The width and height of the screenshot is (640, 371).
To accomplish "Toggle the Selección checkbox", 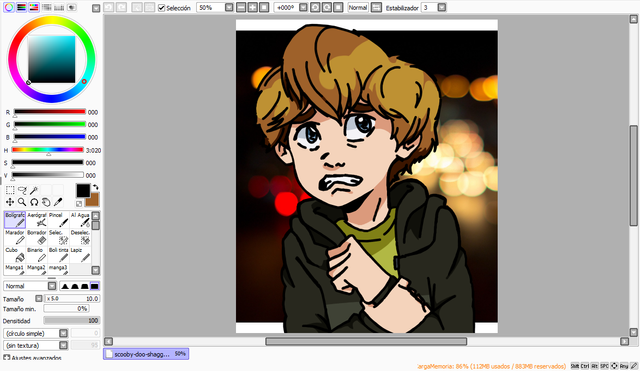I will click(161, 8).
